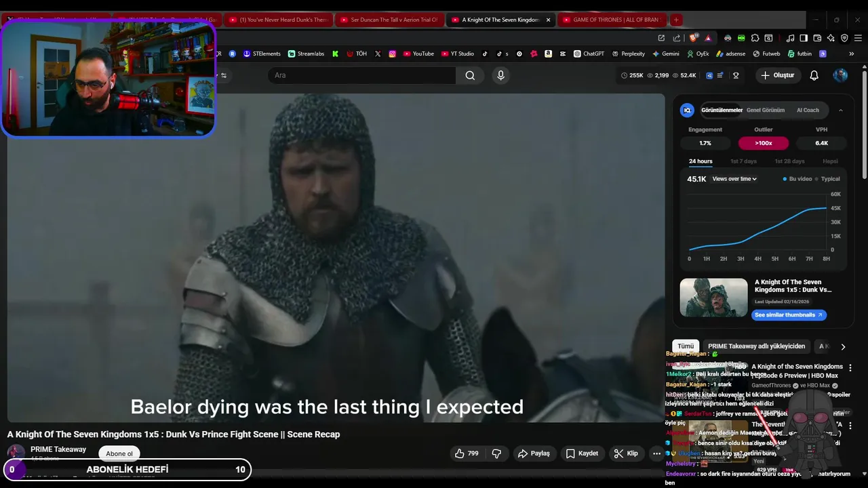The width and height of the screenshot is (868, 488).
Task: Toggle the Typical chart legend
Action: click(x=828, y=179)
